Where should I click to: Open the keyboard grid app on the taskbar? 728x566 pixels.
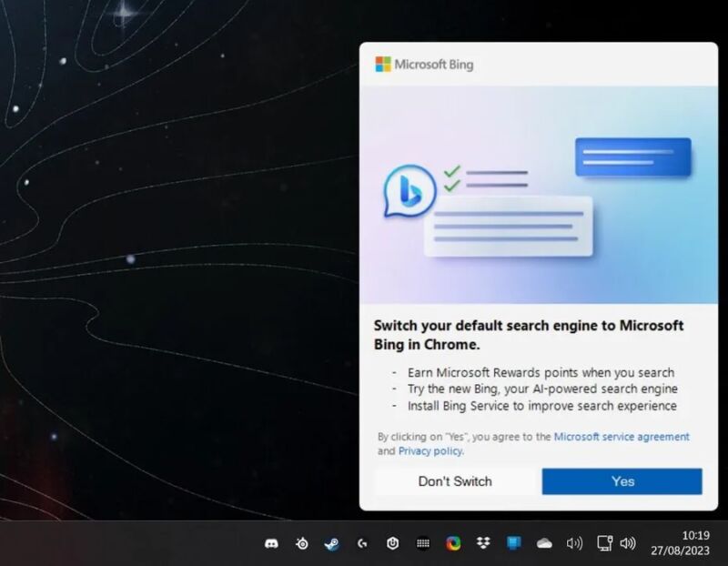[x=422, y=543]
